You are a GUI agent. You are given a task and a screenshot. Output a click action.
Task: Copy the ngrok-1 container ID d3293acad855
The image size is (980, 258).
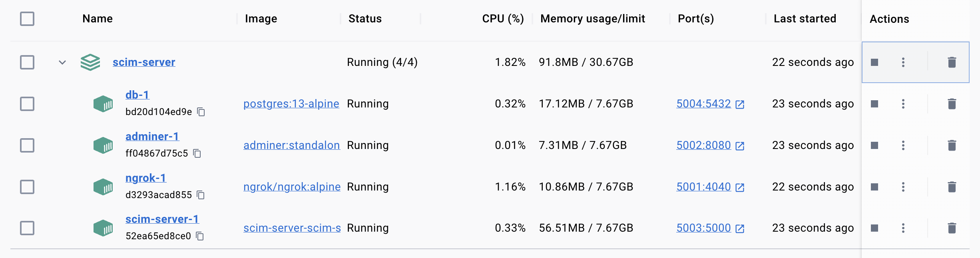coord(201,195)
